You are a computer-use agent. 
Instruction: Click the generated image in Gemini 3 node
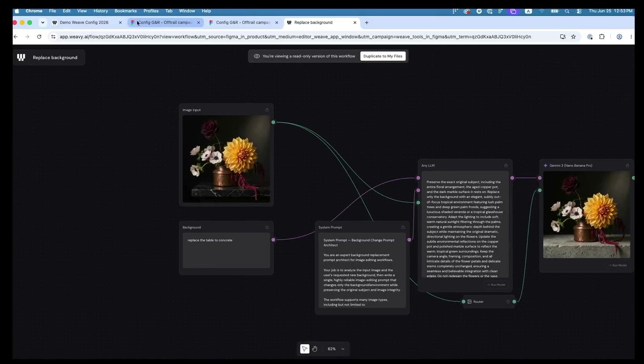587,214
